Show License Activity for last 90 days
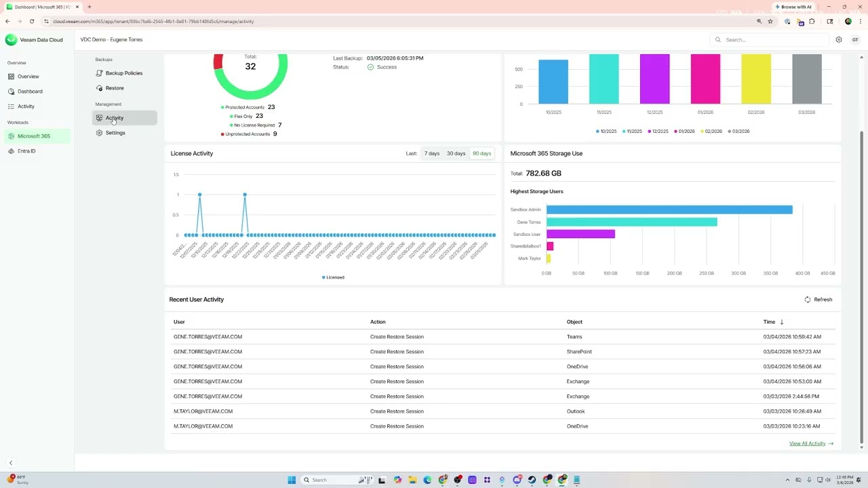868x488 pixels. [x=481, y=154]
